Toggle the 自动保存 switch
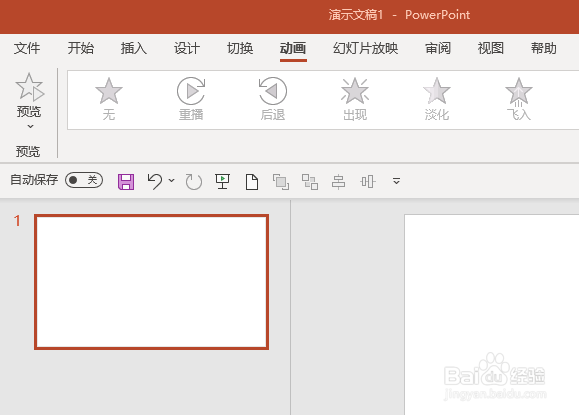This screenshot has width=579, height=415. [x=84, y=180]
